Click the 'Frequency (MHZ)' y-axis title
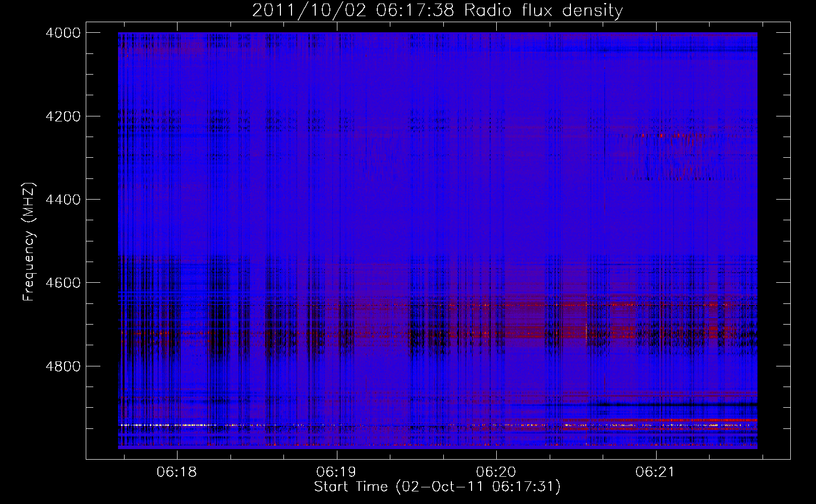 pos(29,242)
